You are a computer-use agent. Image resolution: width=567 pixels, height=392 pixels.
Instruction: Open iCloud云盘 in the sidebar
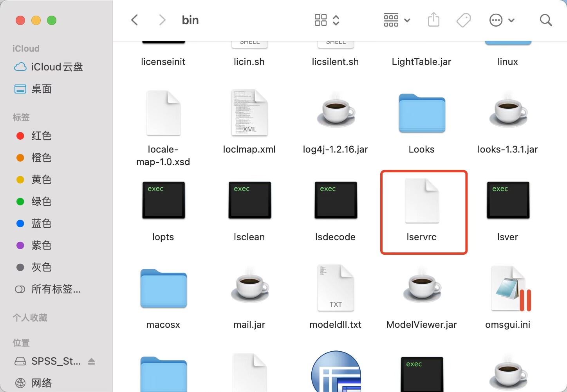point(49,67)
